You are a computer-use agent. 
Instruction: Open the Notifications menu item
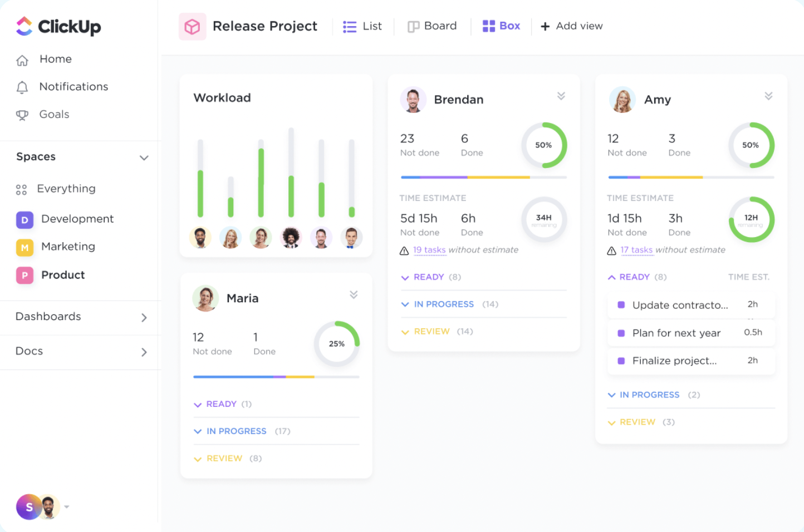[x=62, y=87]
